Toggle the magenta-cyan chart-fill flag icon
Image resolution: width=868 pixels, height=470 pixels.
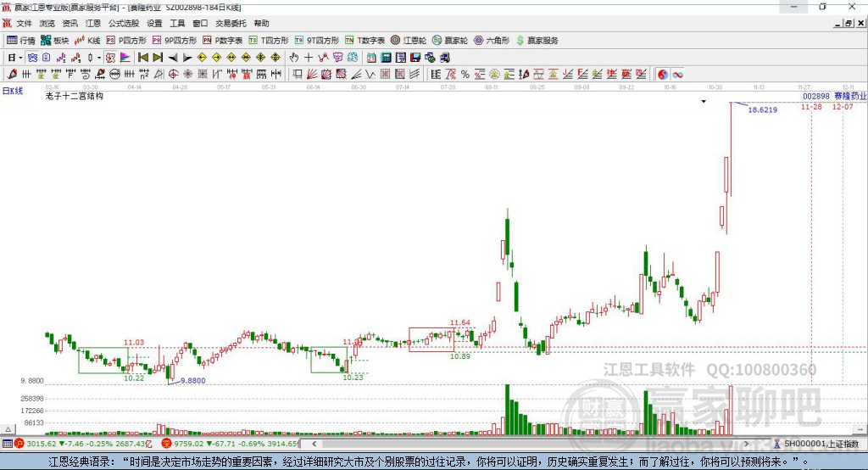click(125, 58)
